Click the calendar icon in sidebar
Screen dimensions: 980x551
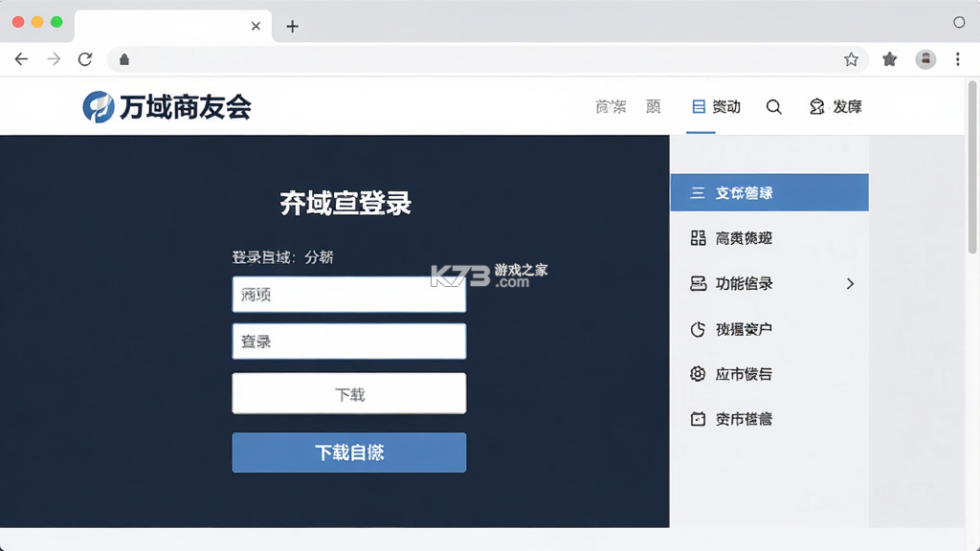698,419
